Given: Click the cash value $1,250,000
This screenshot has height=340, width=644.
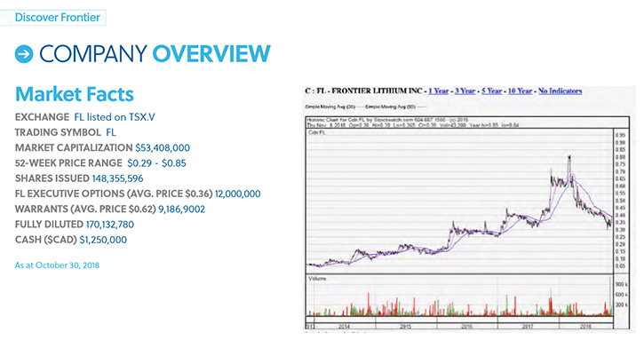Looking at the screenshot, I should tap(103, 240).
